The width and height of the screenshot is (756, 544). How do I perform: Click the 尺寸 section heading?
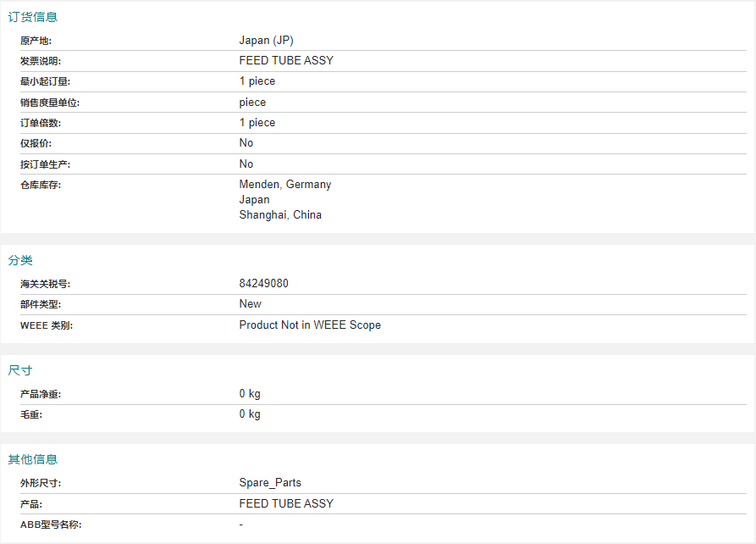click(20, 370)
